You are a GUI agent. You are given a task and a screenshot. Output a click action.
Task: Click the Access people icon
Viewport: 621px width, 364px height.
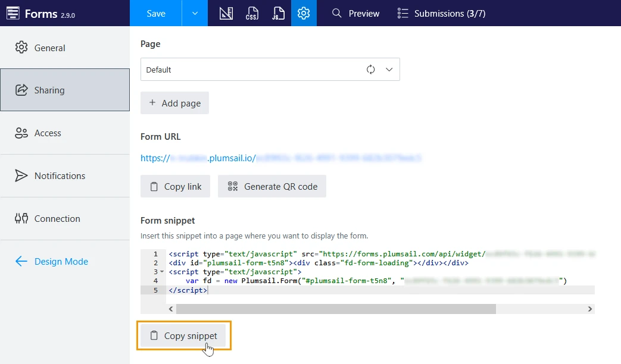pos(21,133)
